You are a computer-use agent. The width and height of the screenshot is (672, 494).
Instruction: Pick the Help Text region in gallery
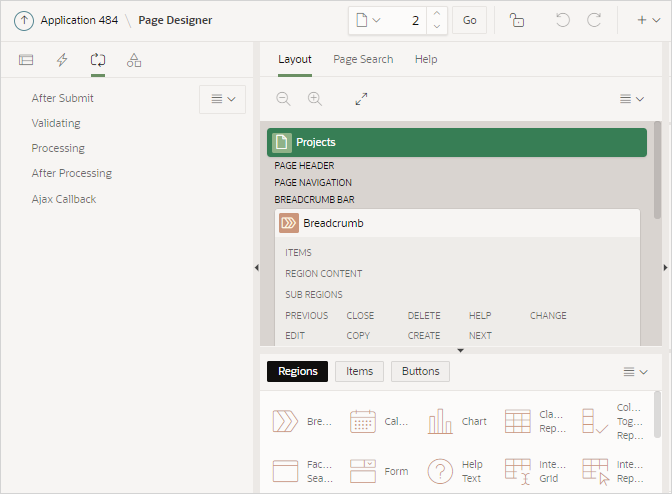point(455,471)
